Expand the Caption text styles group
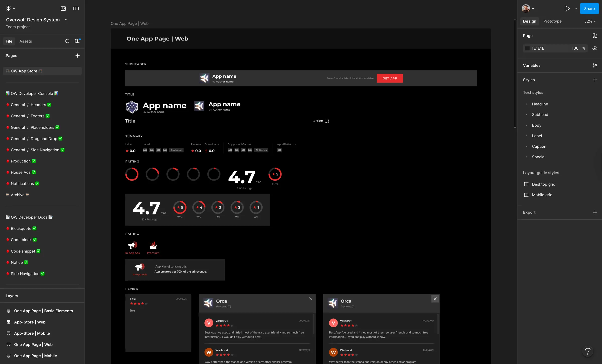This screenshot has width=602, height=364. [x=526, y=146]
